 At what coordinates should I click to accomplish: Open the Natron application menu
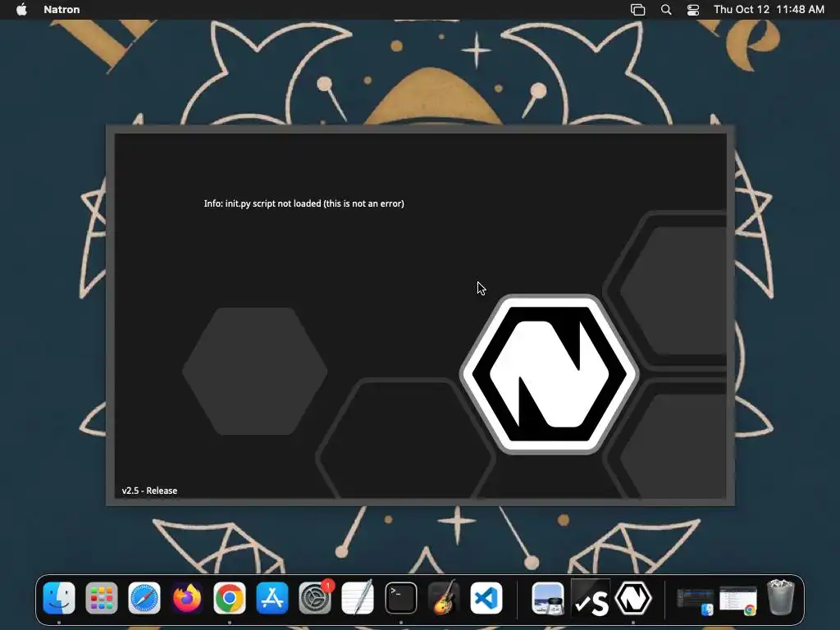62,10
